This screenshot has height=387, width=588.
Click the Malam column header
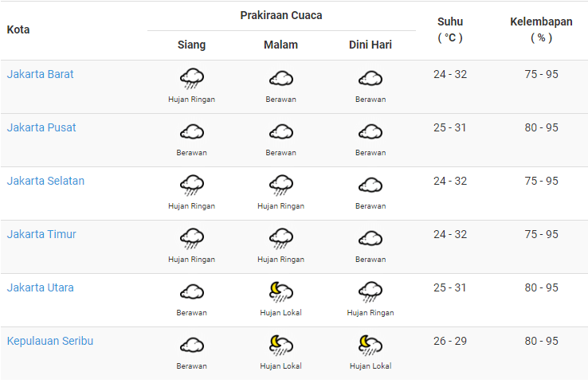(280, 45)
